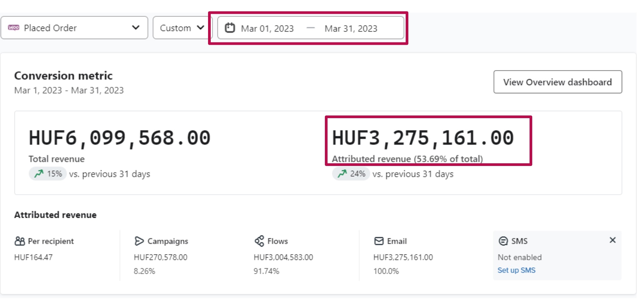
Task: Dismiss the SMS card with X
Action: coord(612,240)
